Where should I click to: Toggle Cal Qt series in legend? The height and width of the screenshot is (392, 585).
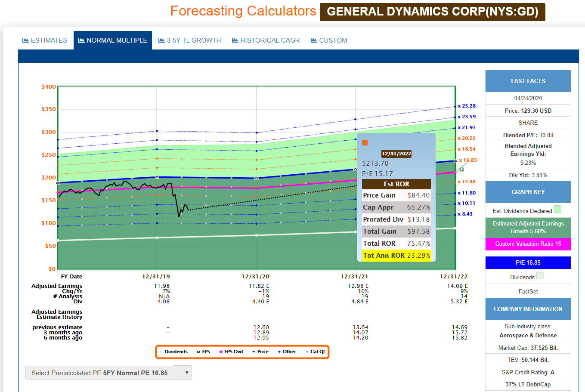pyautogui.click(x=316, y=352)
